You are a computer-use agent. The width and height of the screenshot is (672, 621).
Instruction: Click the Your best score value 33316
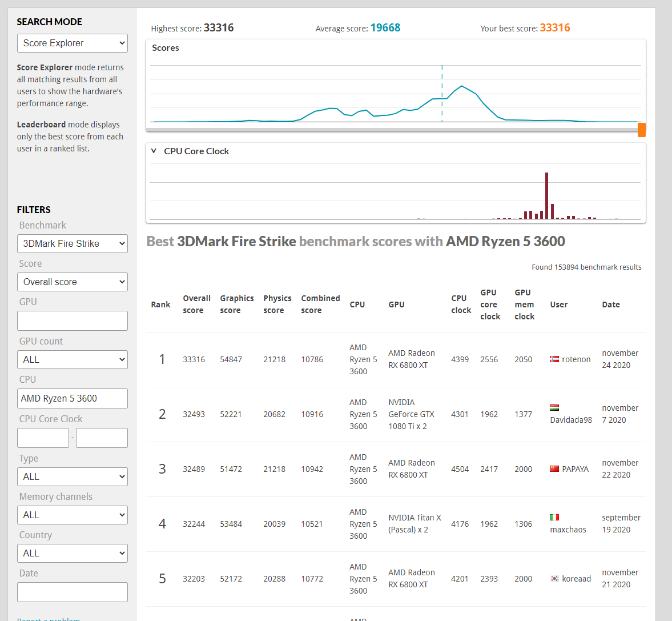(x=555, y=28)
